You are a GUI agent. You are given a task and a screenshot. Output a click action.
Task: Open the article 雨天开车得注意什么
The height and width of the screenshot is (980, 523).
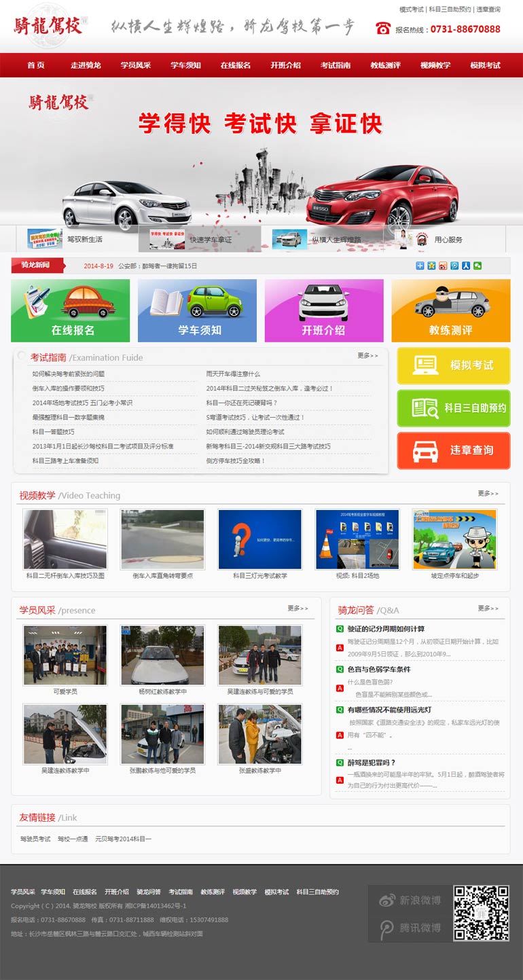pyautogui.click(x=233, y=374)
